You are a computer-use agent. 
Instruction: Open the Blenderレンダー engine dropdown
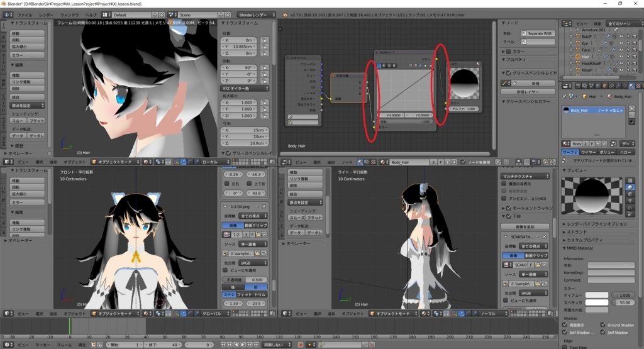257,15
